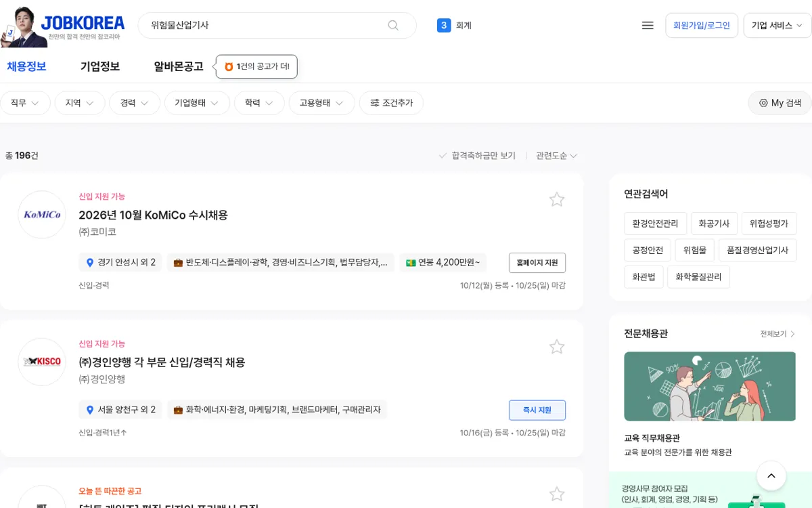Click the KoMiCo company logo
Image resolution: width=812 pixels, height=508 pixels.
(x=42, y=215)
